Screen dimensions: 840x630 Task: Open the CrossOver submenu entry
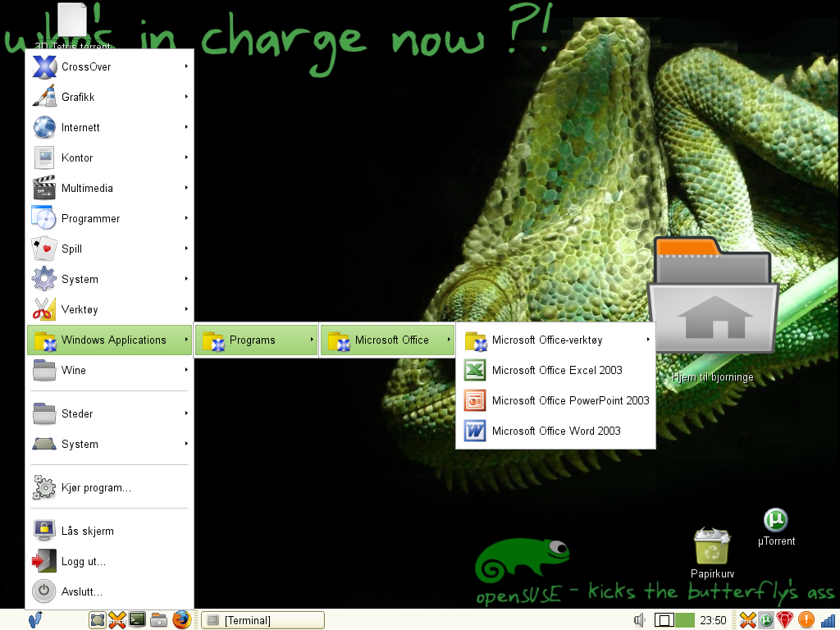[x=109, y=66]
